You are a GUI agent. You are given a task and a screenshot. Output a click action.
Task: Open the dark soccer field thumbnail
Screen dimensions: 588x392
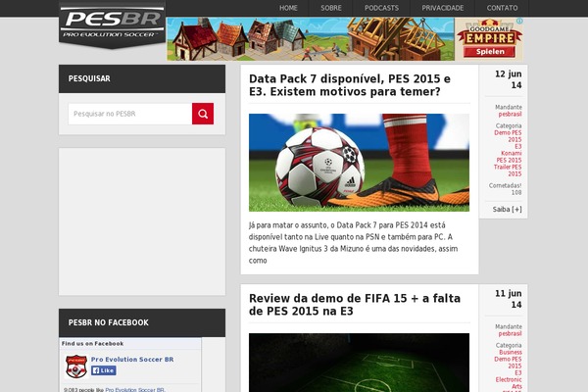tap(359, 363)
